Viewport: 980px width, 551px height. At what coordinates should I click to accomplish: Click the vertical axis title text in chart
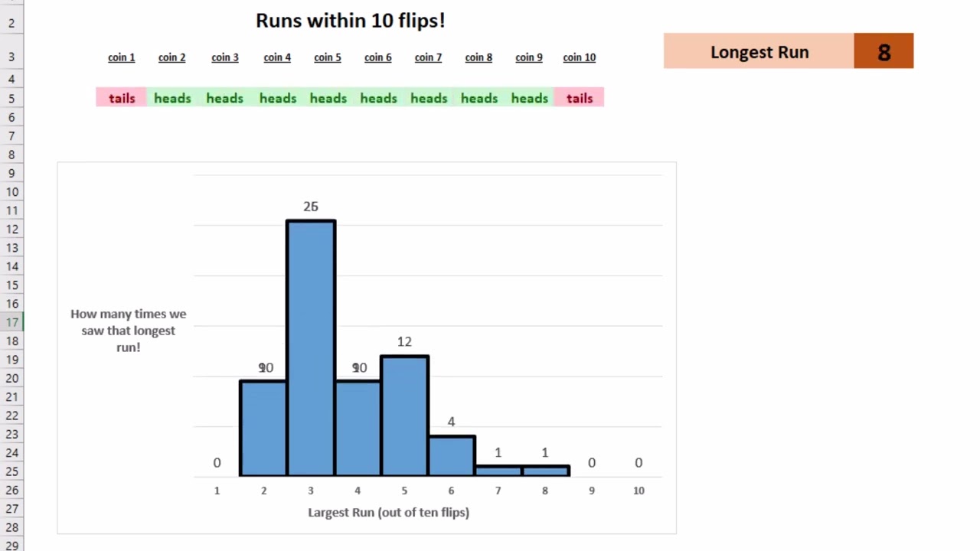click(x=128, y=331)
